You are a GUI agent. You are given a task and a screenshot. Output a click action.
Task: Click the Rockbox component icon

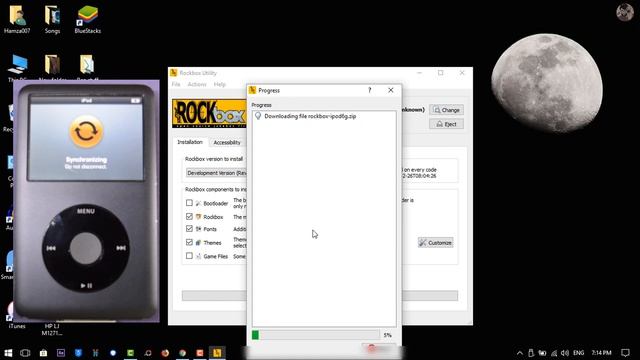coord(198,217)
